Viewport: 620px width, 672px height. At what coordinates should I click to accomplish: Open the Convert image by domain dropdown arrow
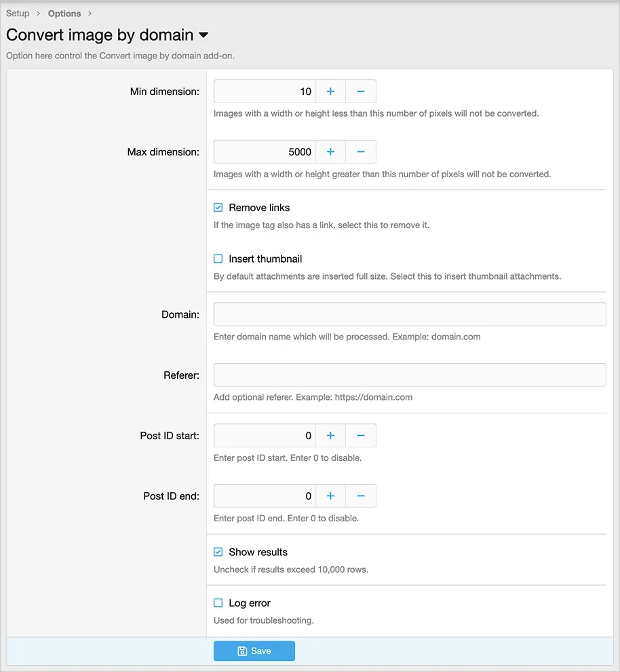204,35
